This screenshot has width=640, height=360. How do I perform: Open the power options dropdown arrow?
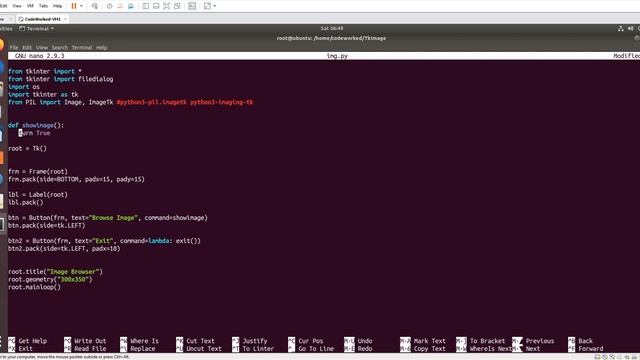click(81, 6)
